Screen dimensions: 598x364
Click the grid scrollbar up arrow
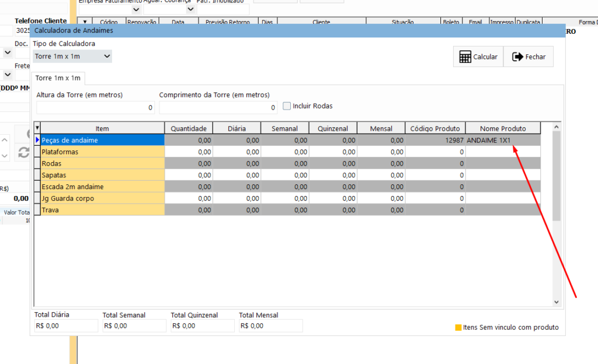coord(557,127)
